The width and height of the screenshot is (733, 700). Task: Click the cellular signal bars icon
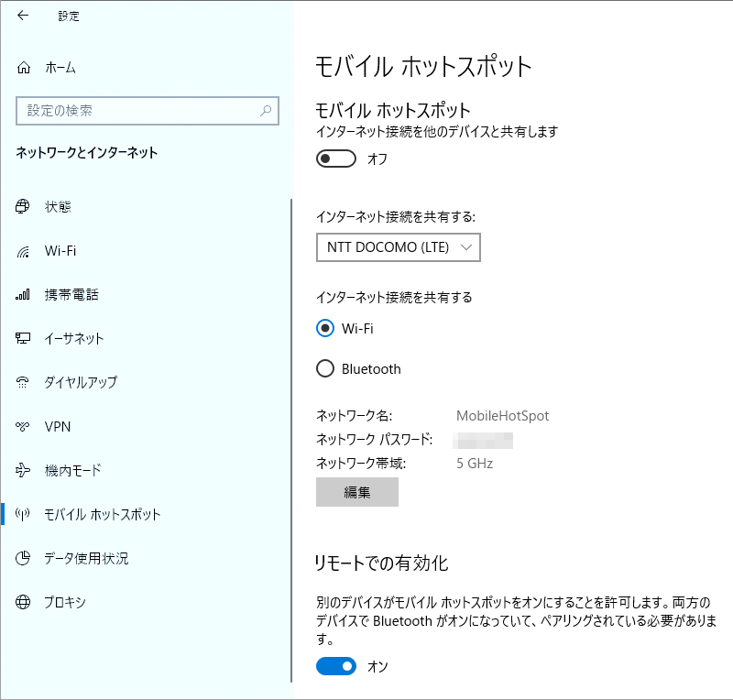(x=24, y=295)
